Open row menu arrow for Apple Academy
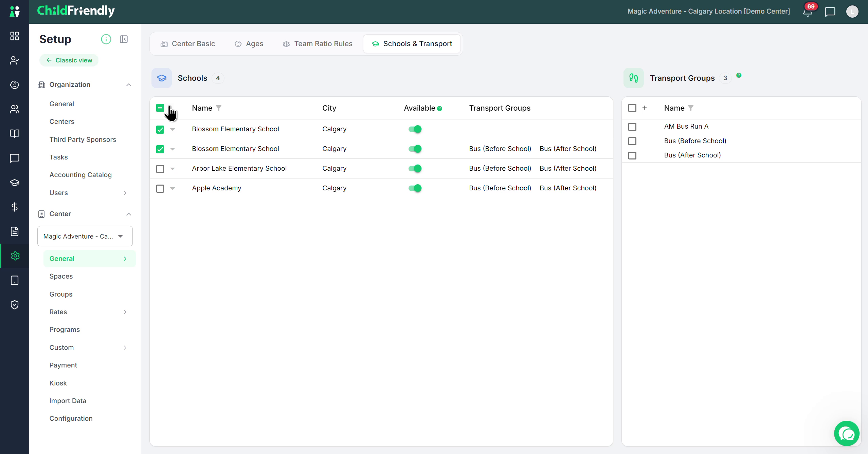The image size is (868, 454). point(173,189)
